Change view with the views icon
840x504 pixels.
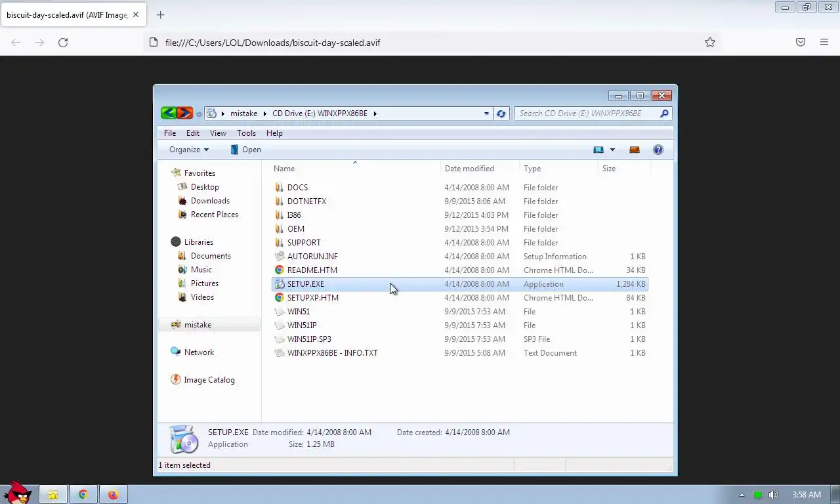(x=598, y=150)
